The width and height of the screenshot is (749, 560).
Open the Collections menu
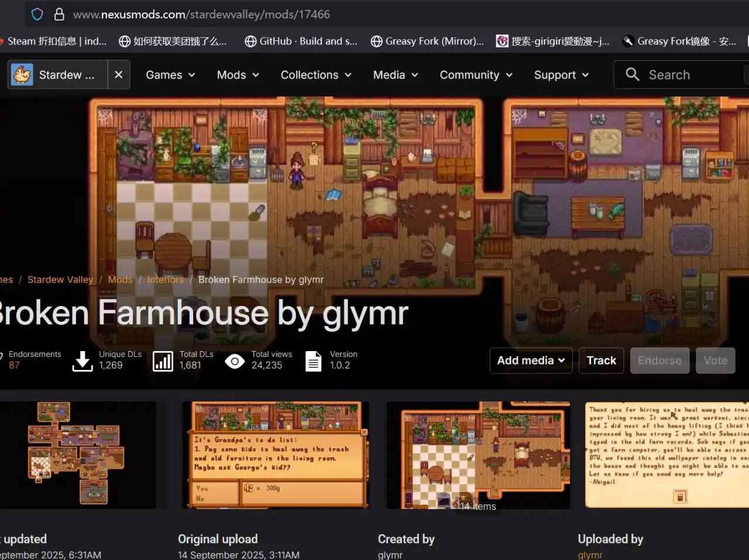tap(316, 75)
